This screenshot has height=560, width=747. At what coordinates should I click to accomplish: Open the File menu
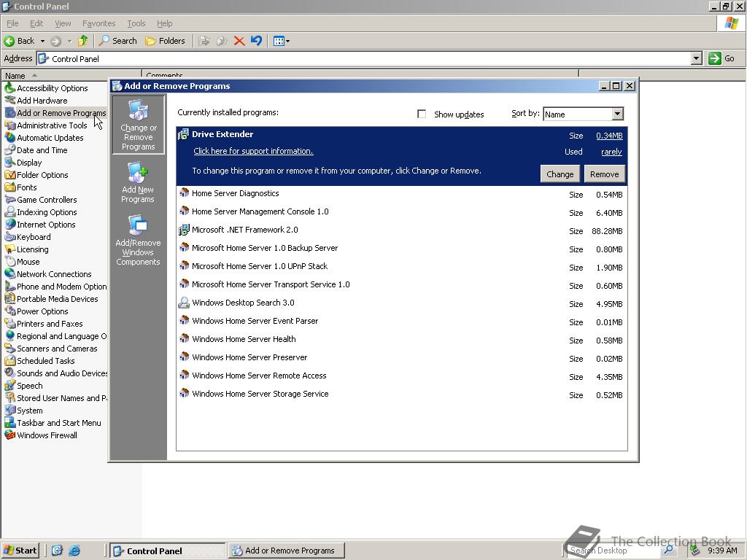pos(12,23)
